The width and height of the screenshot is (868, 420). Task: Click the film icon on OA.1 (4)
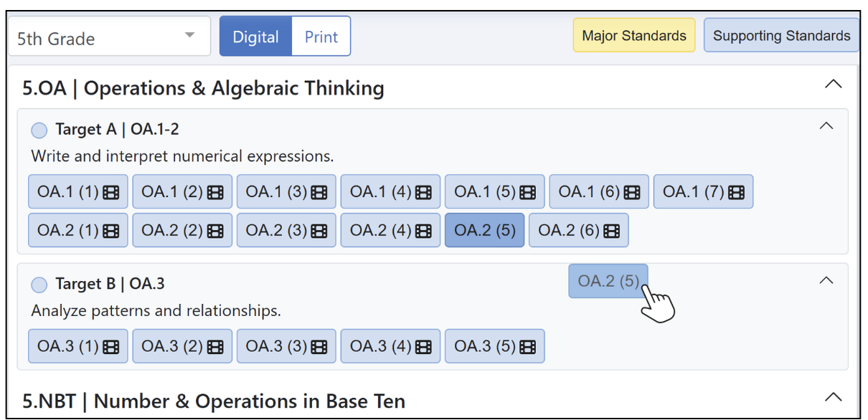(x=423, y=192)
